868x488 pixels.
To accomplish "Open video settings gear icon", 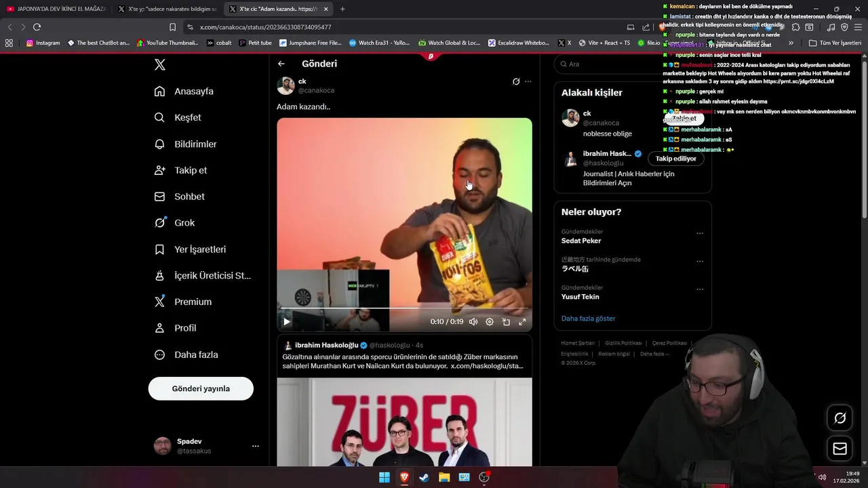I will (x=490, y=322).
